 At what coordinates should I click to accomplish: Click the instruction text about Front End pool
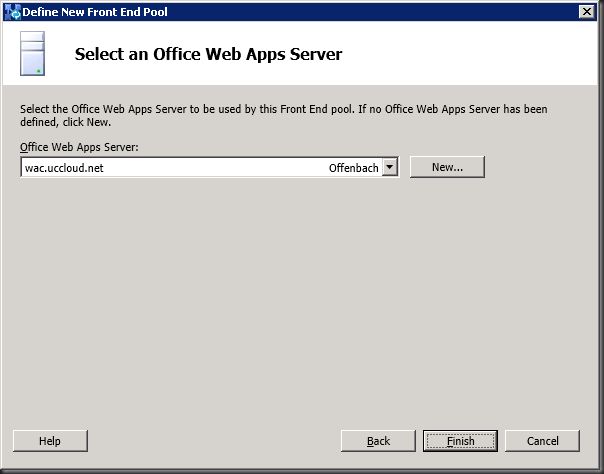click(x=284, y=116)
